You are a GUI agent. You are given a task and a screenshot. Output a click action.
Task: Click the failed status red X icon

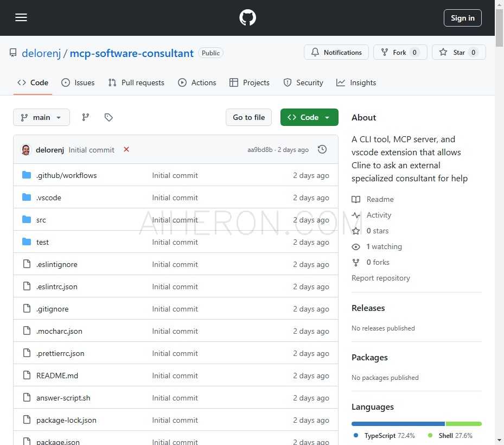tap(126, 149)
